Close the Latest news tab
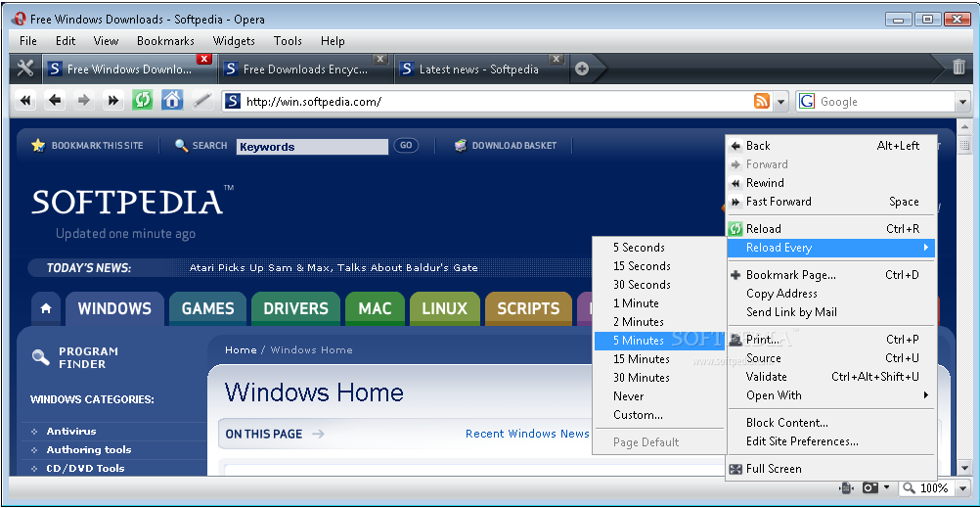This screenshot has height=508, width=980. click(x=557, y=60)
